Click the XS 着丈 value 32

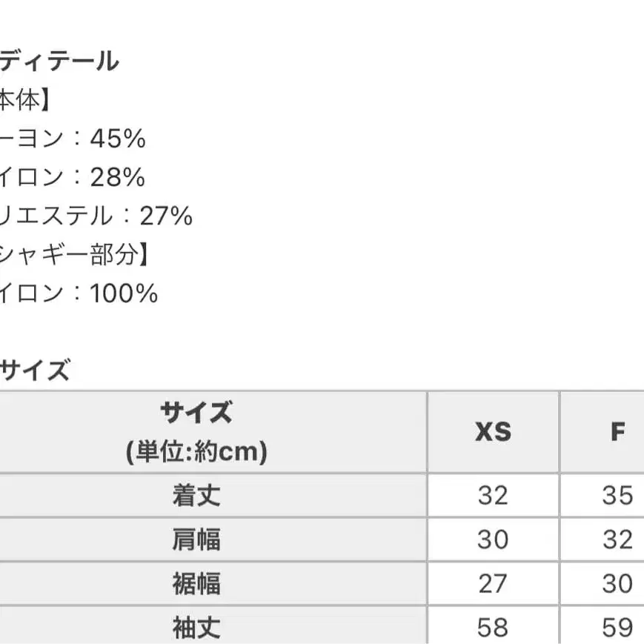493,495
